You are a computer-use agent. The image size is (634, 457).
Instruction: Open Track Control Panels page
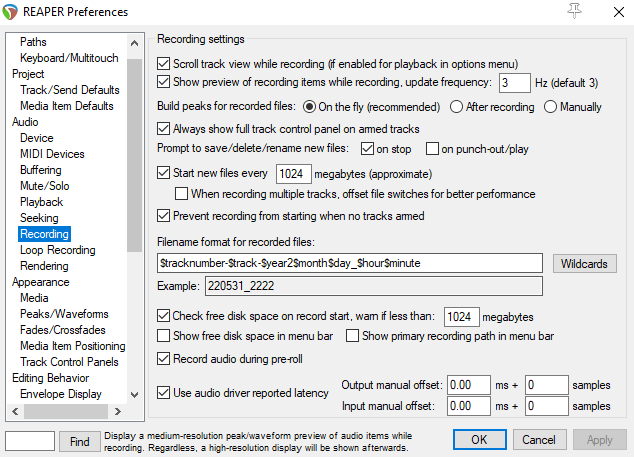tap(69, 362)
